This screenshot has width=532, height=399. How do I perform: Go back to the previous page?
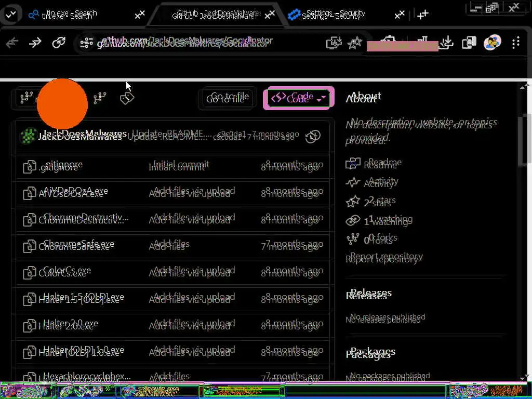12,43
